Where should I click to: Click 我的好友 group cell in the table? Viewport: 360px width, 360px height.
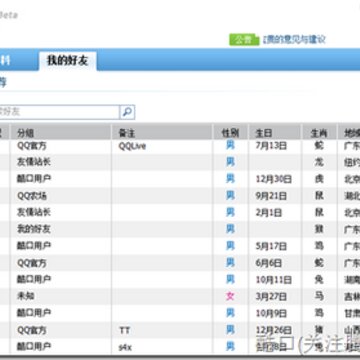[x=34, y=229]
